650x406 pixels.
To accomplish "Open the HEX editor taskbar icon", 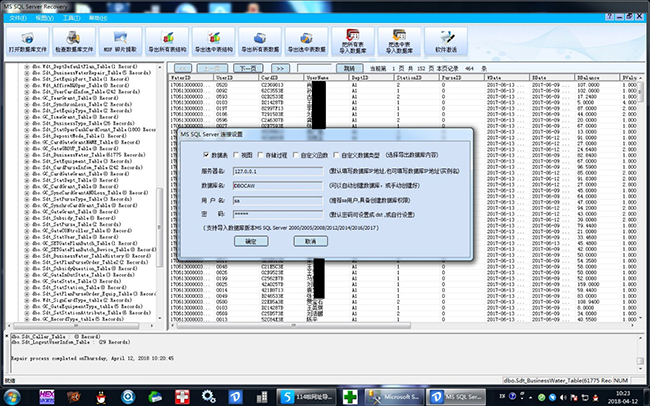I will [46, 397].
